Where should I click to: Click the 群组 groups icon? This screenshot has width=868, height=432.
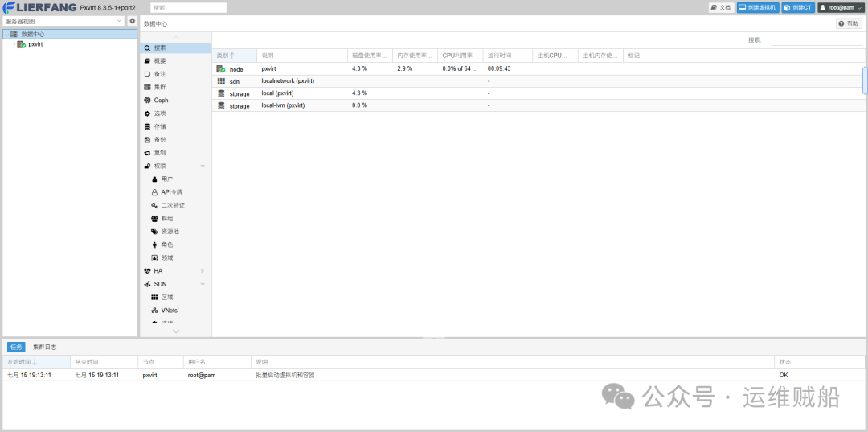coord(154,219)
